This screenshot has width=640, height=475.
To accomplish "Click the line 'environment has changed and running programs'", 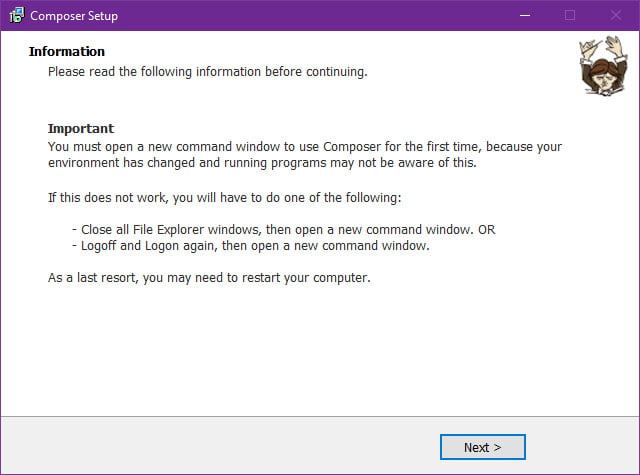I will tap(262, 163).
